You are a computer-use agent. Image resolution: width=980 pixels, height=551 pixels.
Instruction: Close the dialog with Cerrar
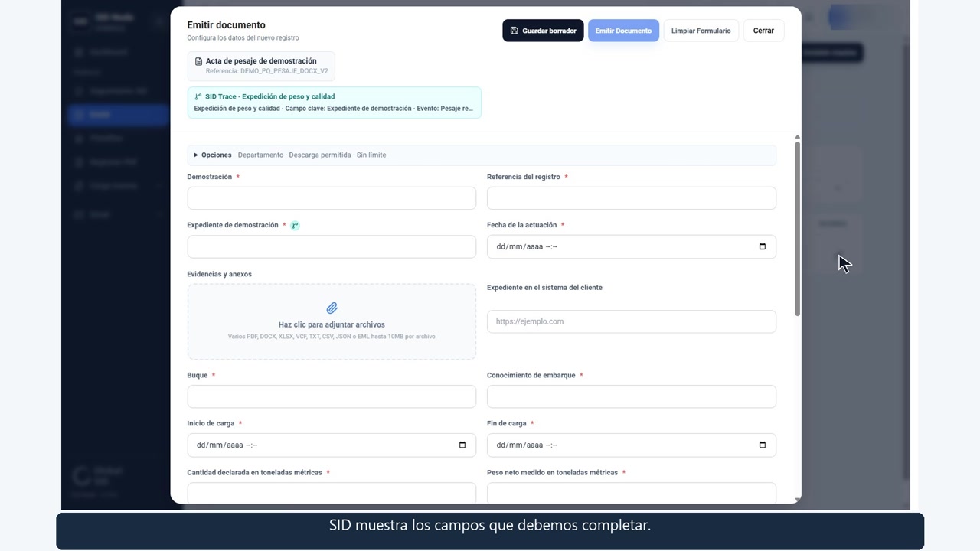pyautogui.click(x=763, y=31)
